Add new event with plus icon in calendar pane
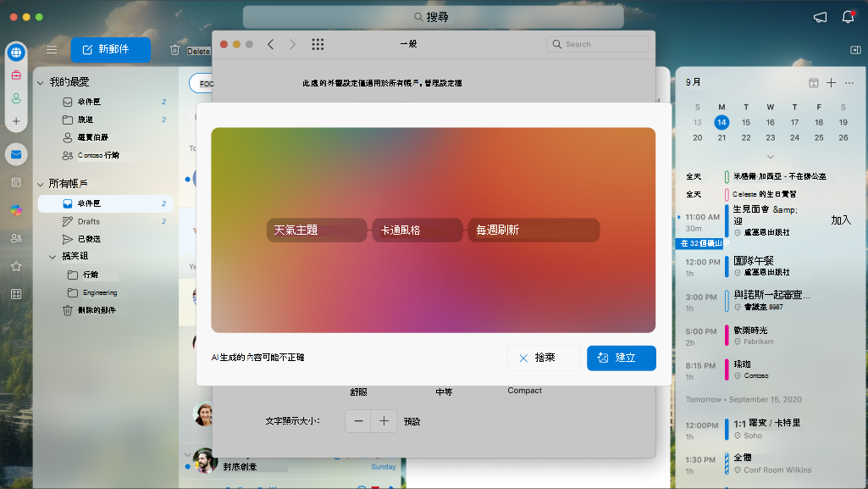The width and height of the screenshot is (868, 489). 831,82
